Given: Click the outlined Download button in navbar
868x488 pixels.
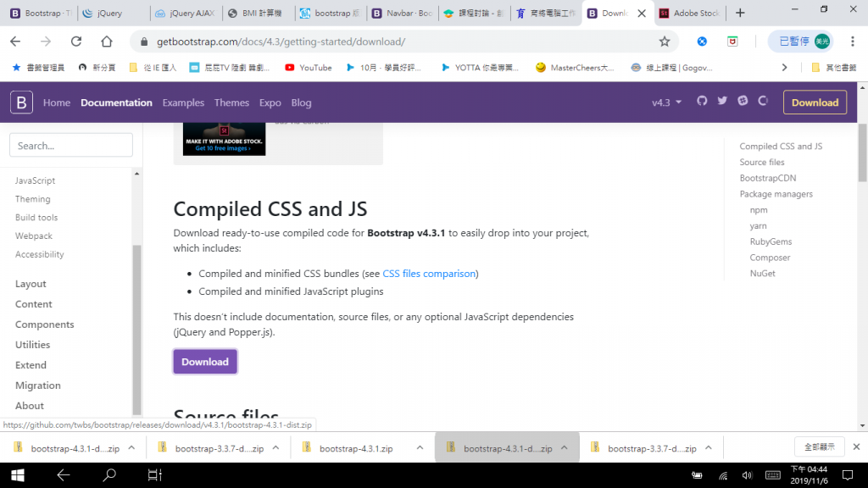Looking at the screenshot, I should [x=815, y=103].
